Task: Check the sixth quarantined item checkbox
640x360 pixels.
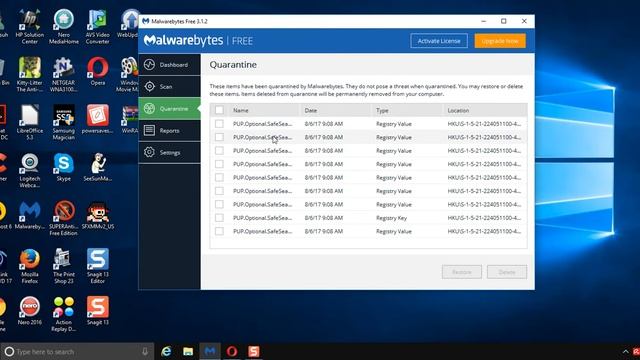Action: pyautogui.click(x=219, y=191)
